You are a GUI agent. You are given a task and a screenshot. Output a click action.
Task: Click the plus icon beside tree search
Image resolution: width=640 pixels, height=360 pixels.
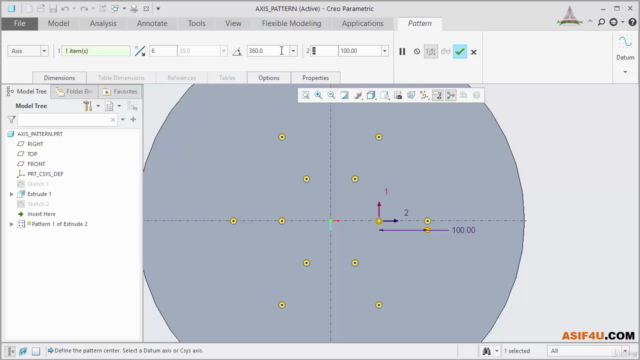[133, 120]
